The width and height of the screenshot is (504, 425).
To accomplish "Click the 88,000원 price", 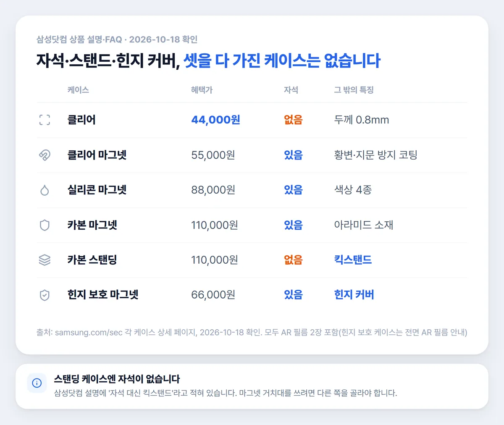I will [213, 190].
